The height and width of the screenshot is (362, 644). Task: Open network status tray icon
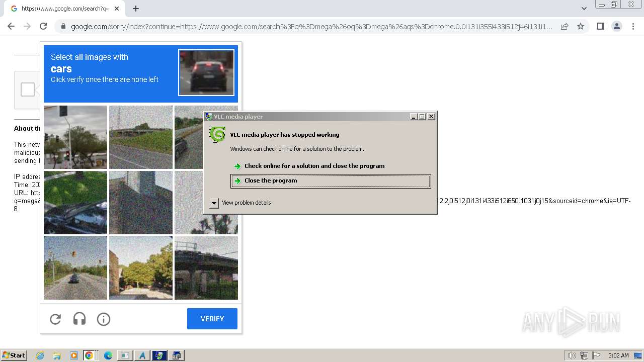[x=584, y=355]
